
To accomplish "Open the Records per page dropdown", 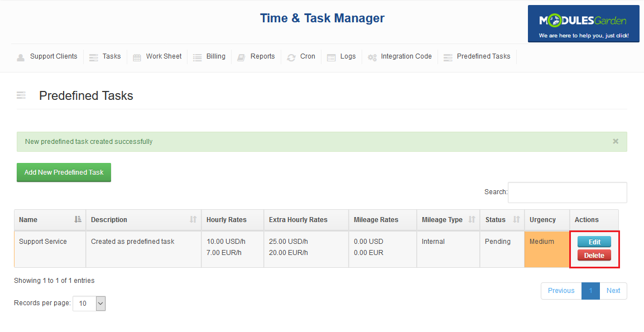I will [89, 303].
